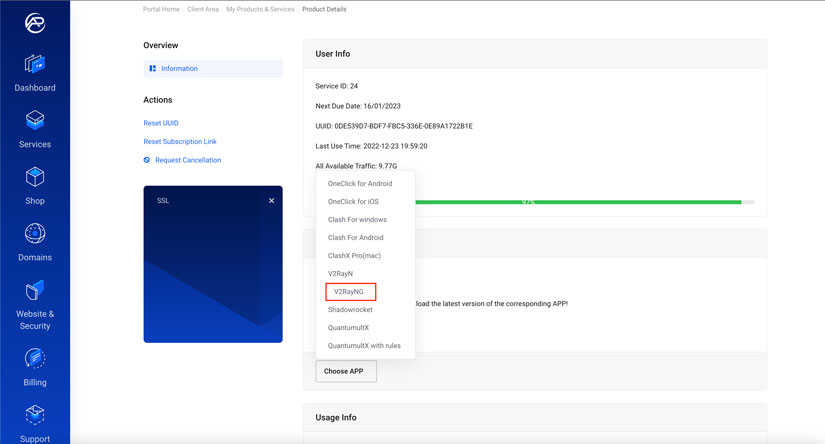The height and width of the screenshot is (444, 825).
Task: Click the Reset Subscription Link action
Action: (x=180, y=142)
